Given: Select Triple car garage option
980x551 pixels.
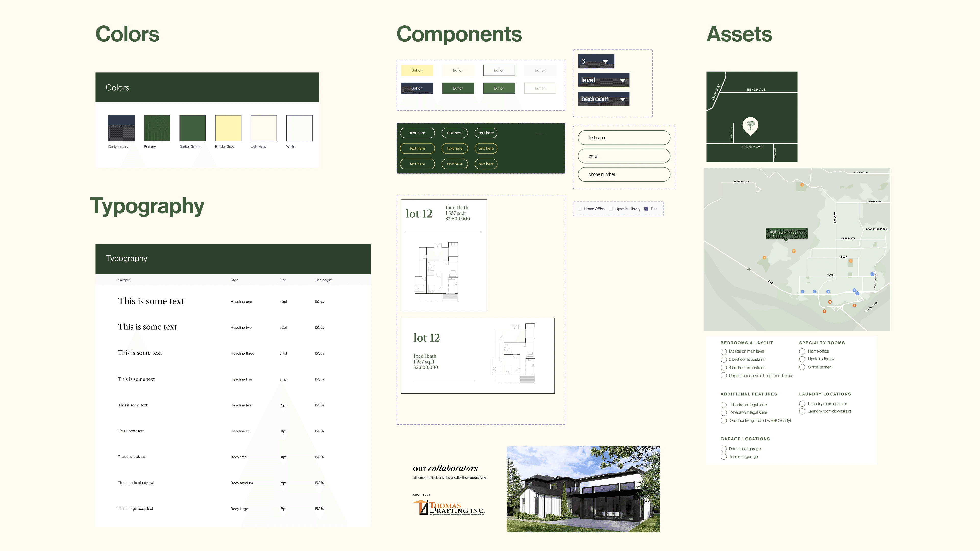Looking at the screenshot, I should pos(724,457).
